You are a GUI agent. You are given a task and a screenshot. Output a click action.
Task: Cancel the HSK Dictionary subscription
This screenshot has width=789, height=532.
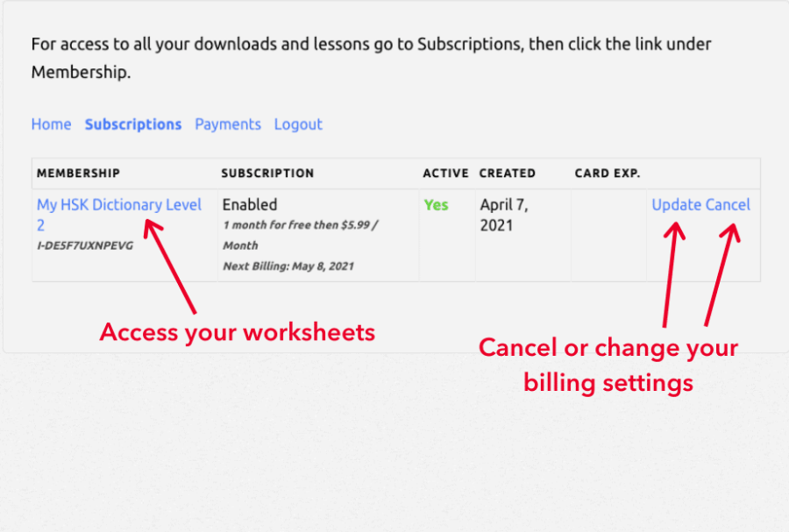728,205
